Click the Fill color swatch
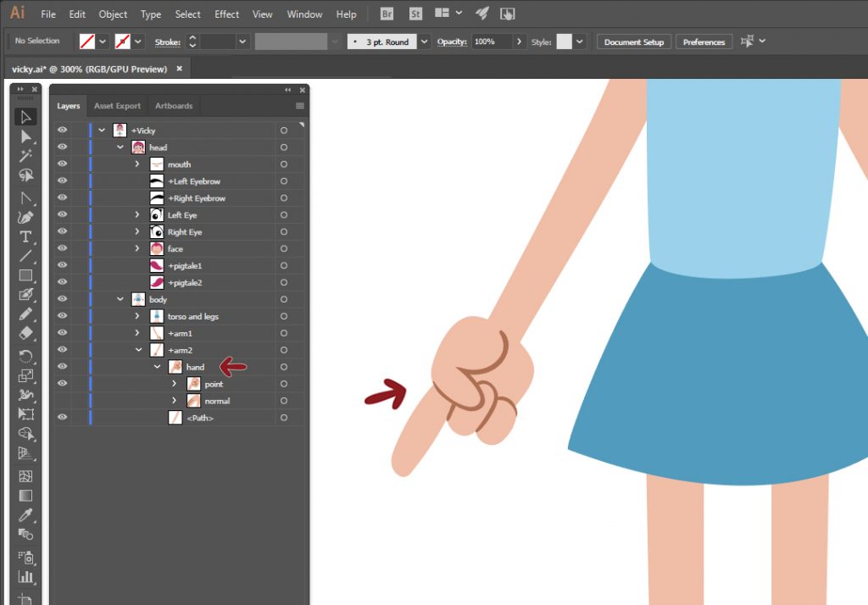The image size is (868, 605). 87,42
